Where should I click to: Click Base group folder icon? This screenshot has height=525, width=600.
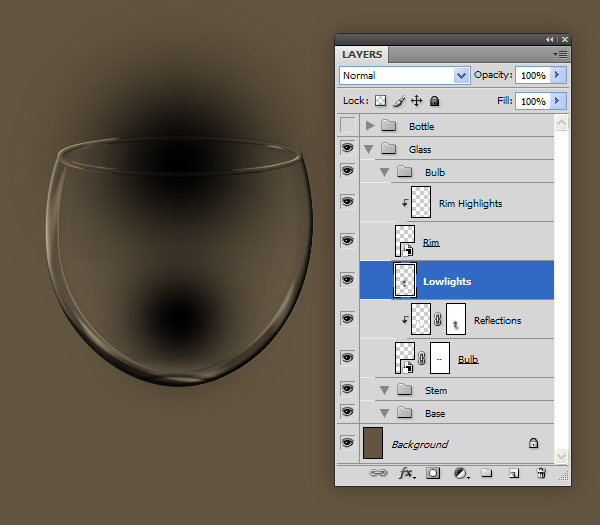pyautogui.click(x=404, y=412)
